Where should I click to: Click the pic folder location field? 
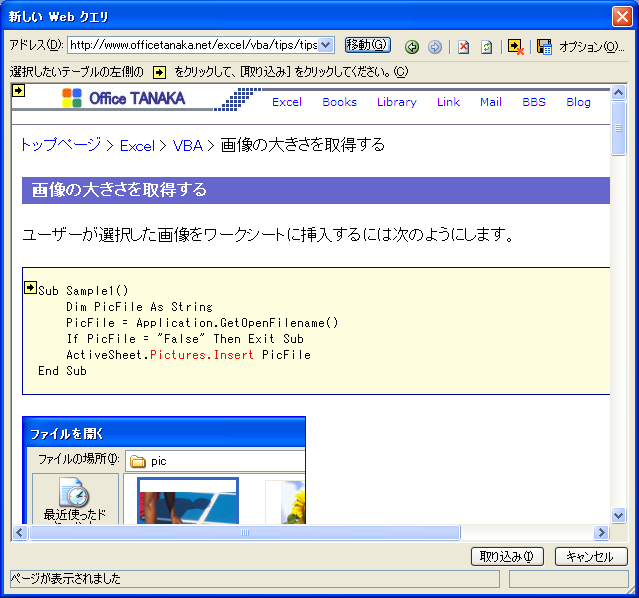click(x=216, y=461)
